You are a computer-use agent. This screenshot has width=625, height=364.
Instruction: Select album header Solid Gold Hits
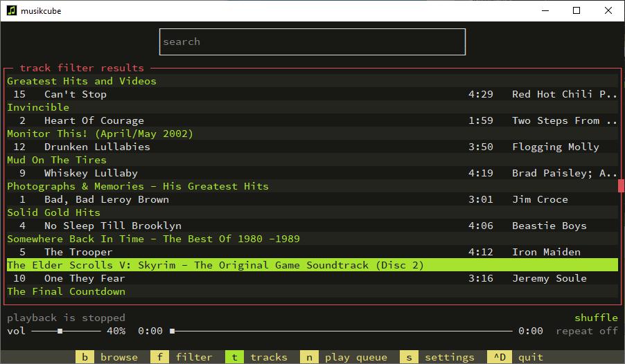tap(312, 212)
